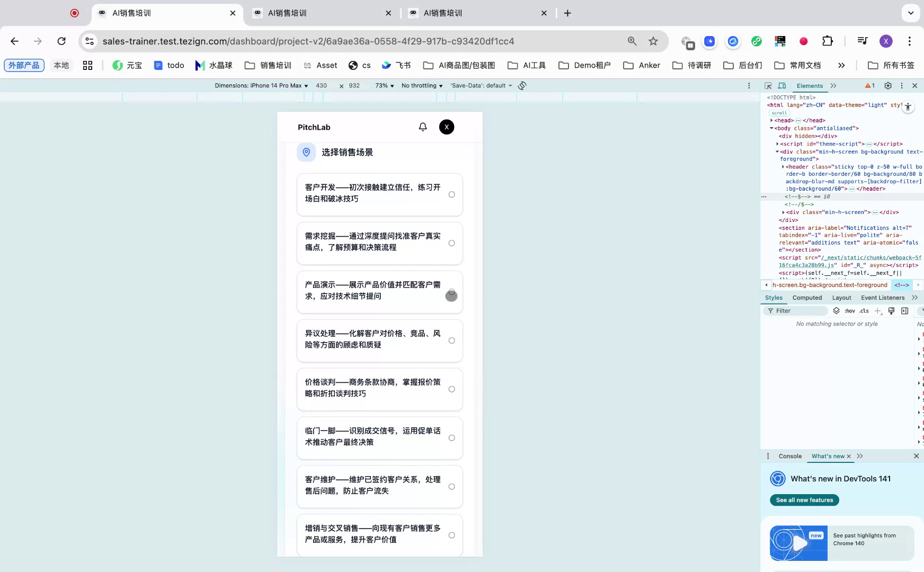The image size is (924, 572).
Task: Click the rotate device orientation icon
Action: pyautogui.click(x=522, y=85)
